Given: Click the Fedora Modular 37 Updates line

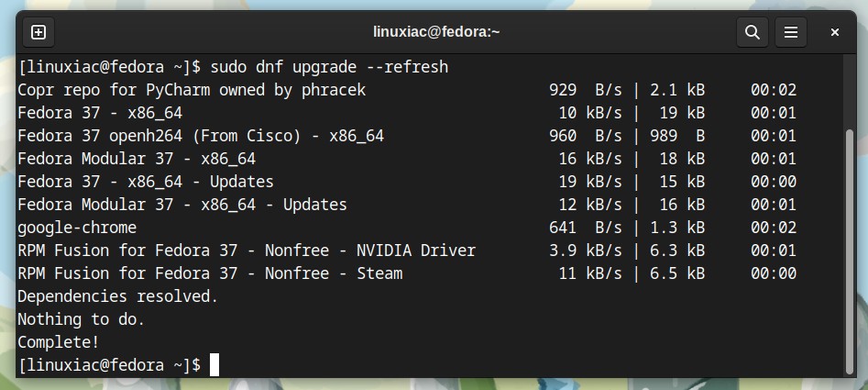Looking at the screenshot, I should coord(407,205).
